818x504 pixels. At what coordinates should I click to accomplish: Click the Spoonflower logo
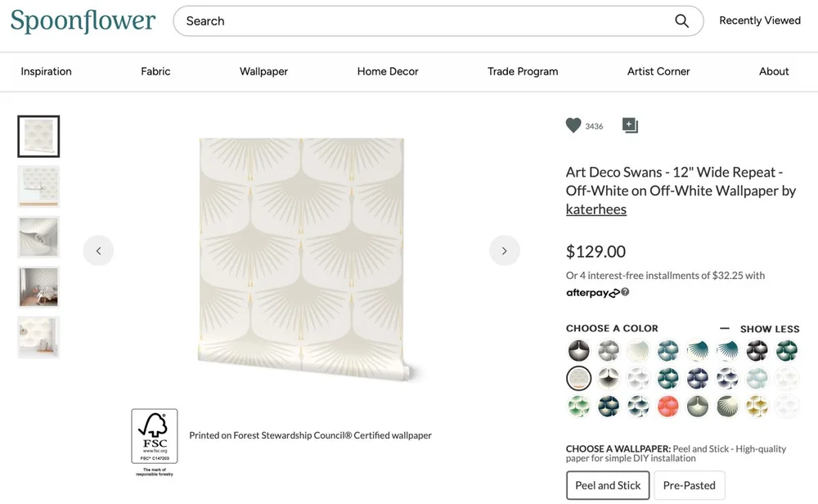(x=83, y=21)
